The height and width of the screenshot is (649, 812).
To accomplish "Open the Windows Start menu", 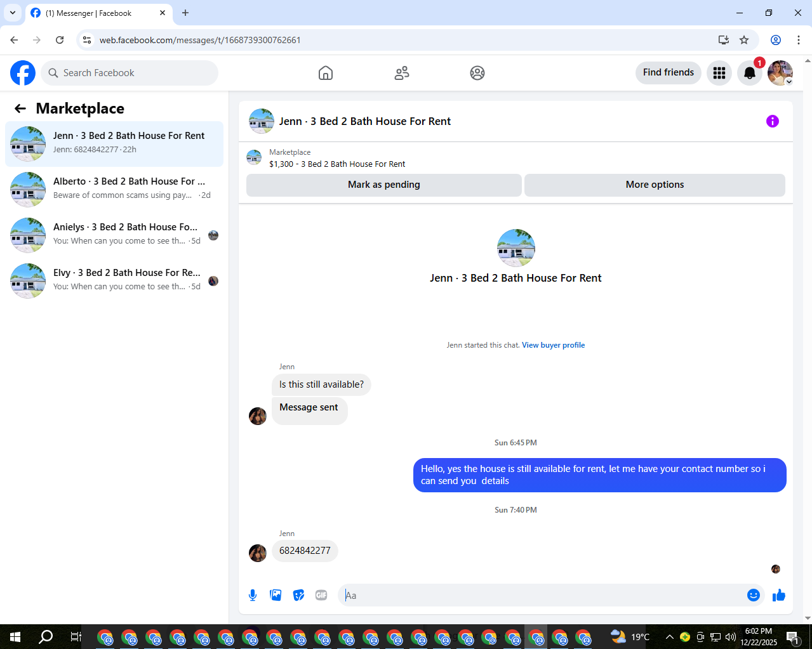I will [x=15, y=637].
